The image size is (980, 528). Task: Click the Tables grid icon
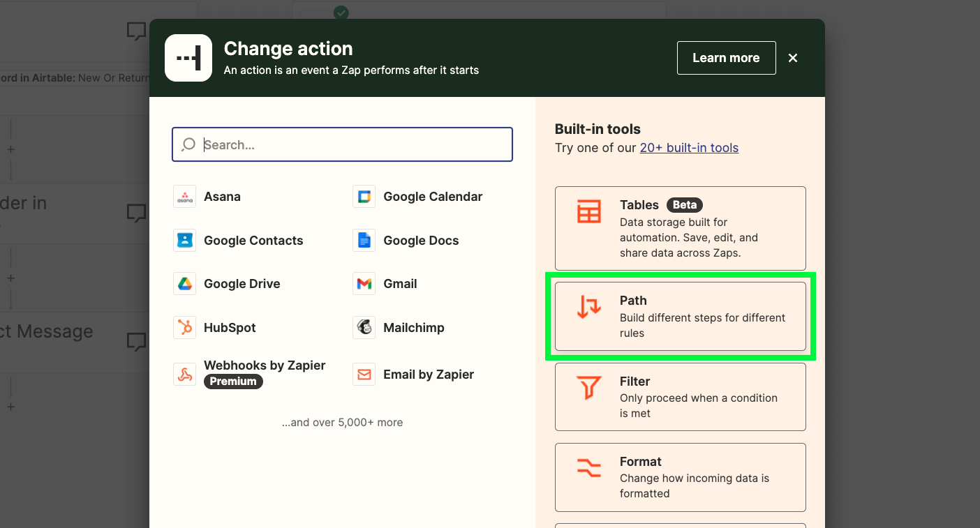pyautogui.click(x=588, y=212)
